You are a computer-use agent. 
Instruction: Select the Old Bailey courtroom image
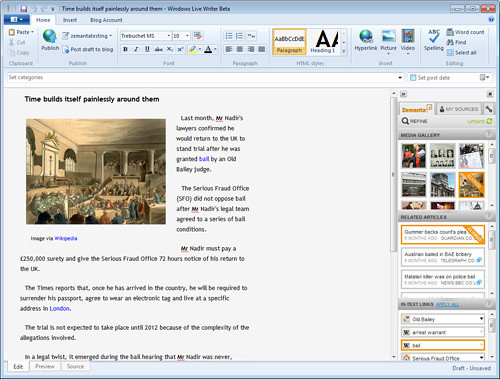click(96, 171)
